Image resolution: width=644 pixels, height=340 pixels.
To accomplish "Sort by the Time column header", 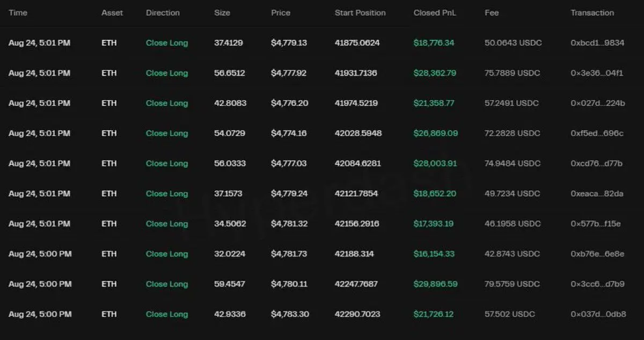I will [x=18, y=13].
